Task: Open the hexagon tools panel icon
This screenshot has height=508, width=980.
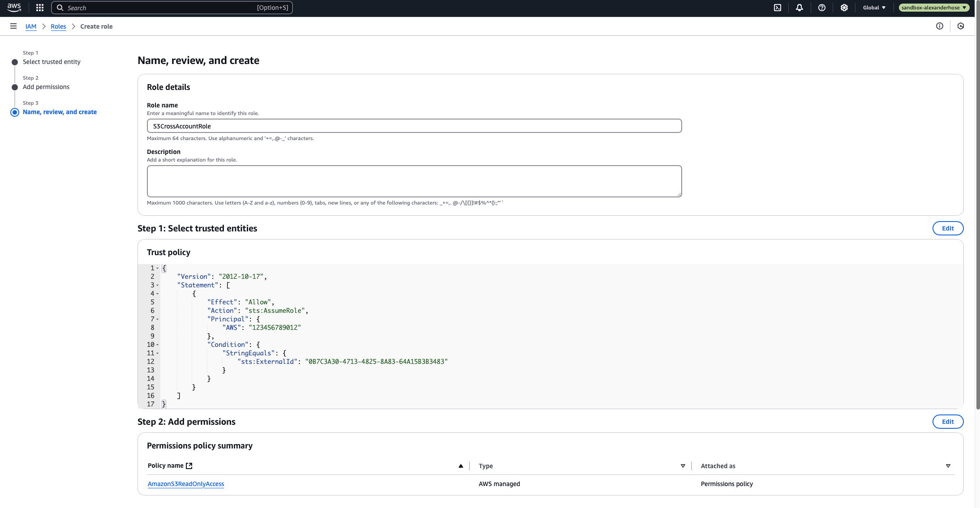Action: point(961,26)
